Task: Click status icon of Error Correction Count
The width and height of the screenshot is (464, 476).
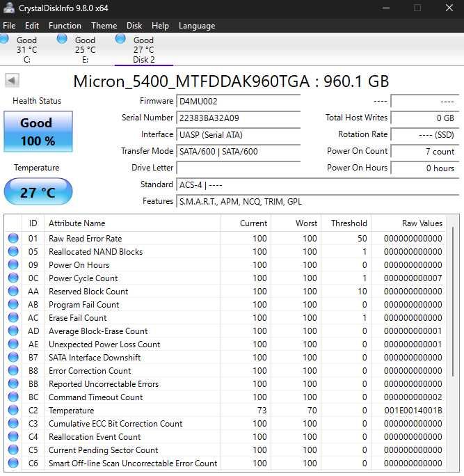Action: click(13, 370)
